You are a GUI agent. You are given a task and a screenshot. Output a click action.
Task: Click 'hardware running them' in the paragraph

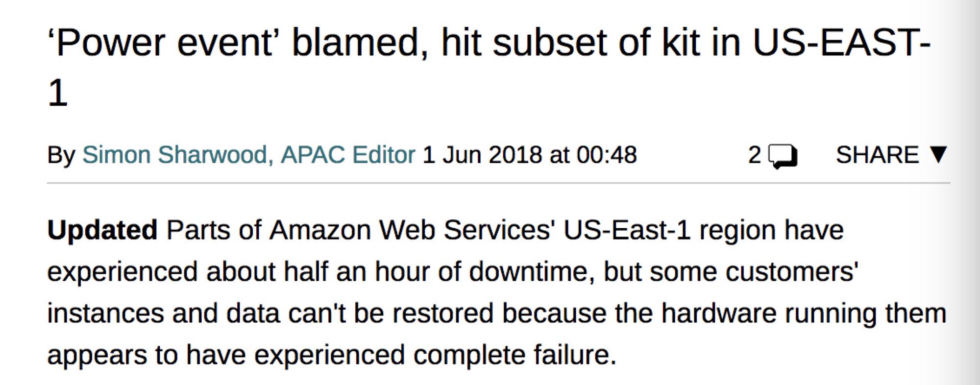(804, 313)
